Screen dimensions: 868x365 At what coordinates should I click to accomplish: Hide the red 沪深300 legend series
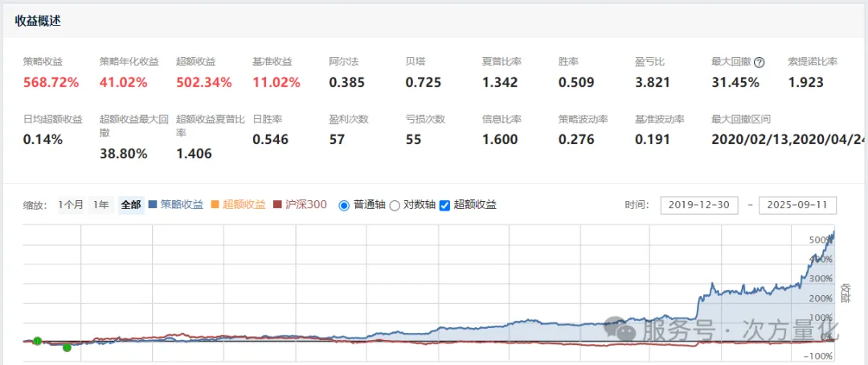(301, 205)
